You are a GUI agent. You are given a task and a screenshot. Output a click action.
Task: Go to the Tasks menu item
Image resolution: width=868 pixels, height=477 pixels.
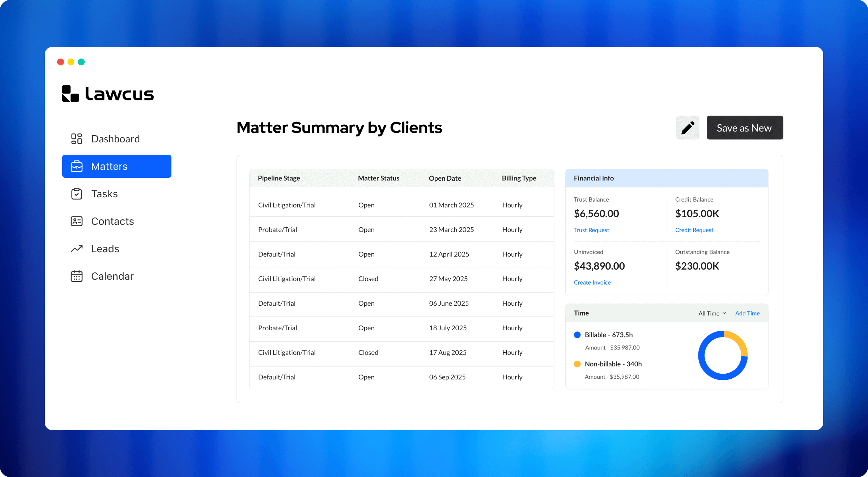tap(105, 194)
